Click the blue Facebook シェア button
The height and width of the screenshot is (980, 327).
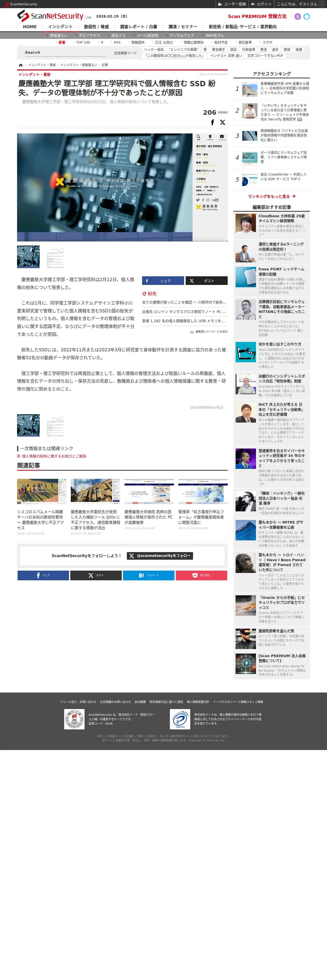(163, 281)
